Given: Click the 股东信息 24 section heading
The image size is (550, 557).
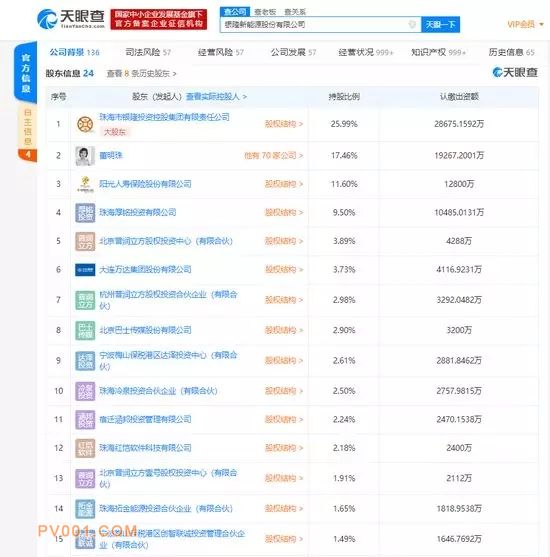Looking at the screenshot, I should pos(70,74).
